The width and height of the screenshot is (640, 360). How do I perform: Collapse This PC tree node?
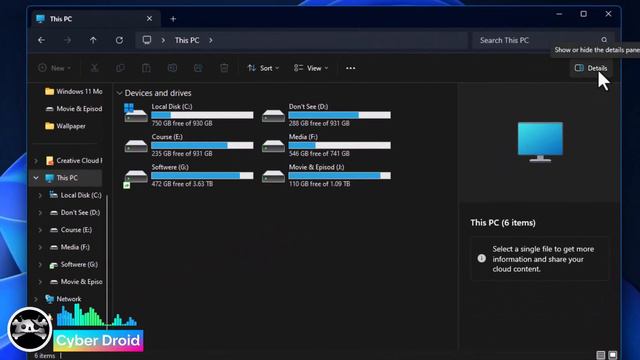tap(36, 178)
